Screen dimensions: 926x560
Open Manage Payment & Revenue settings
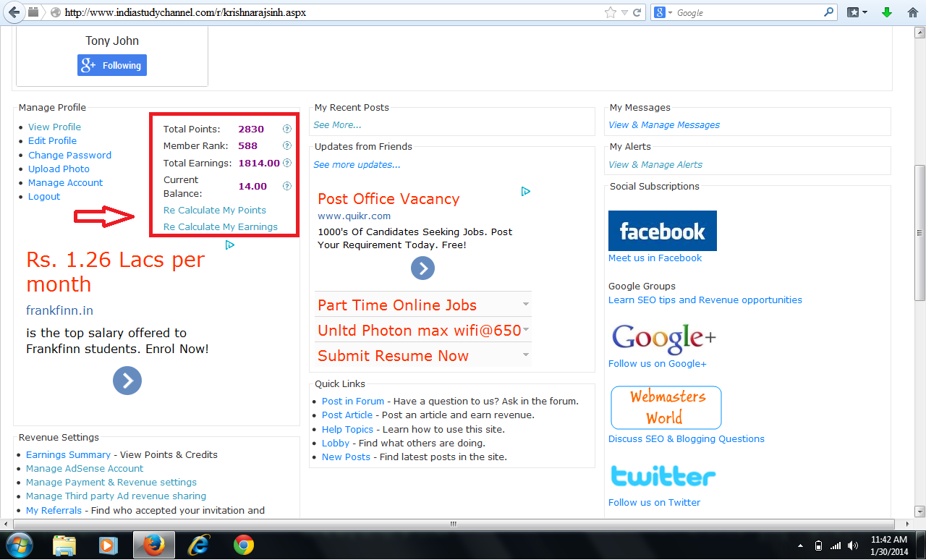[111, 482]
